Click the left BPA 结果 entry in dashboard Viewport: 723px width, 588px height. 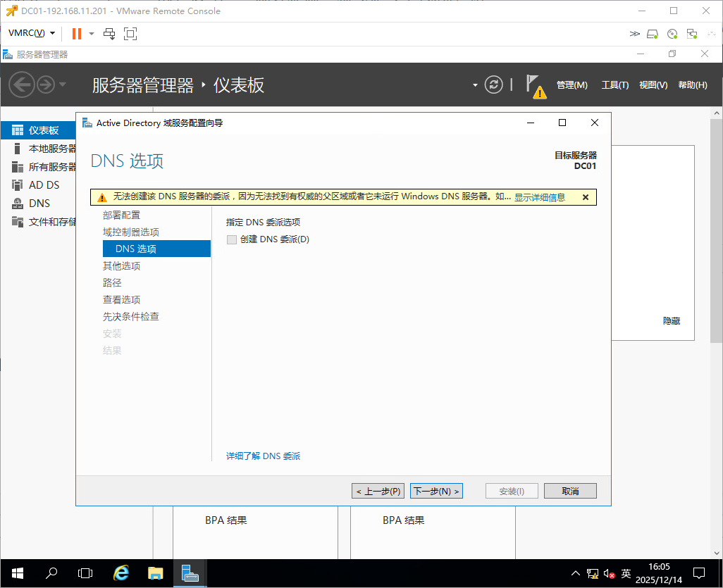coord(226,520)
